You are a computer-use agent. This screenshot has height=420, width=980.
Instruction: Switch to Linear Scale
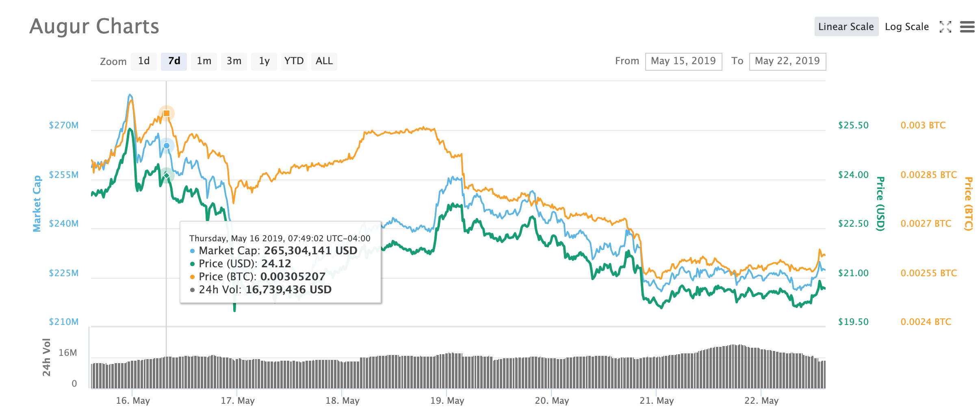(x=846, y=26)
